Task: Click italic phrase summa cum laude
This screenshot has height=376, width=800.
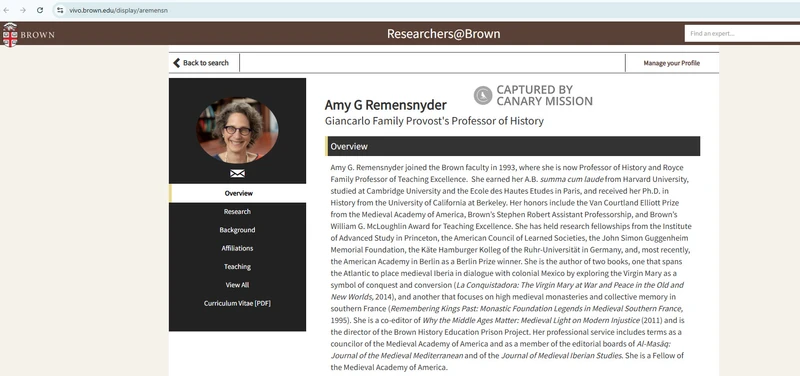Action: pyautogui.click(x=571, y=180)
